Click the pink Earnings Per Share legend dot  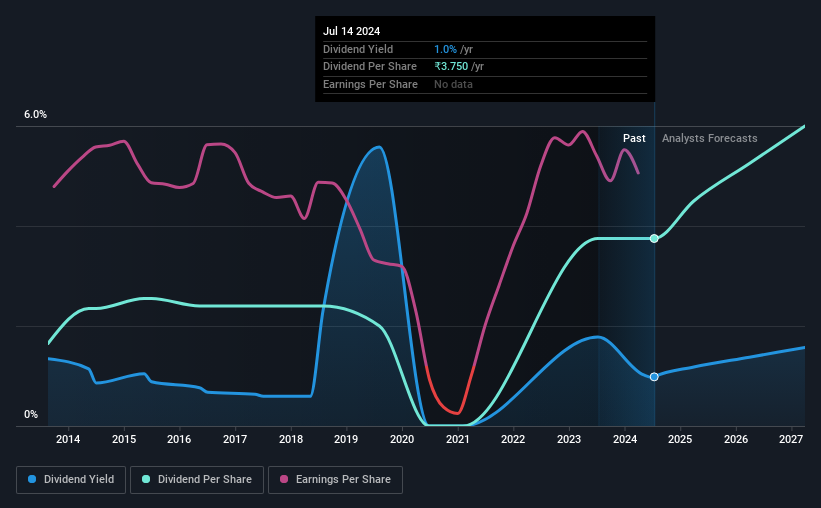pyautogui.click(x=284, y=479)
